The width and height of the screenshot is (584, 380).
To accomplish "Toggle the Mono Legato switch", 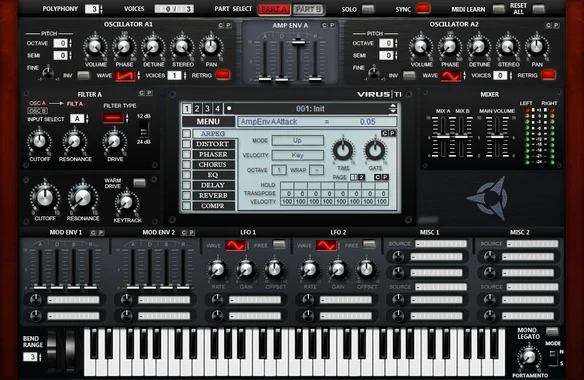I will click(552, 332).
